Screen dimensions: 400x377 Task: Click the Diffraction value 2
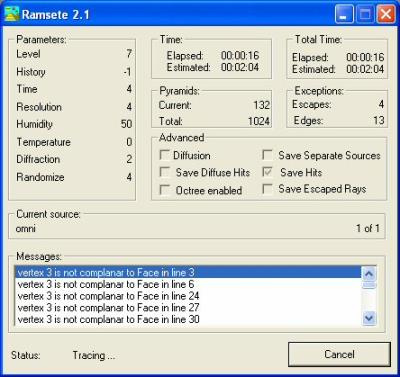pos(129,159)
